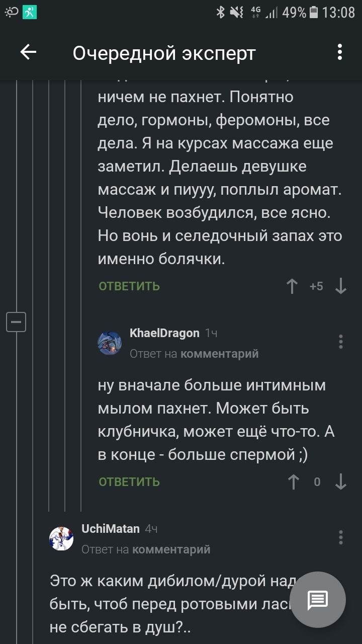The height and width of the screenshot is (644, 362).
Task: Tap the floating write-comment button
Action: (318, 599)
